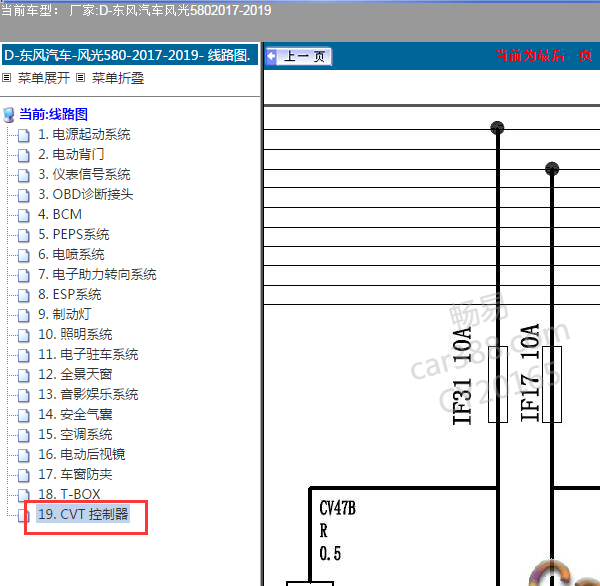The width and height of the screenshot is (600, 586).
Task: Click the page icon beside 11. 电子驻车系统
Action: (x=24, y=355)
